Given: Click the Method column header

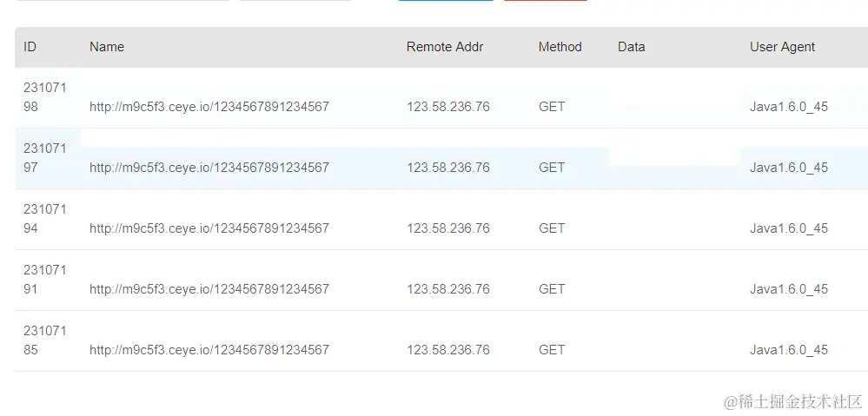Looking at the screenshot, I should click(x=560, y=47).
